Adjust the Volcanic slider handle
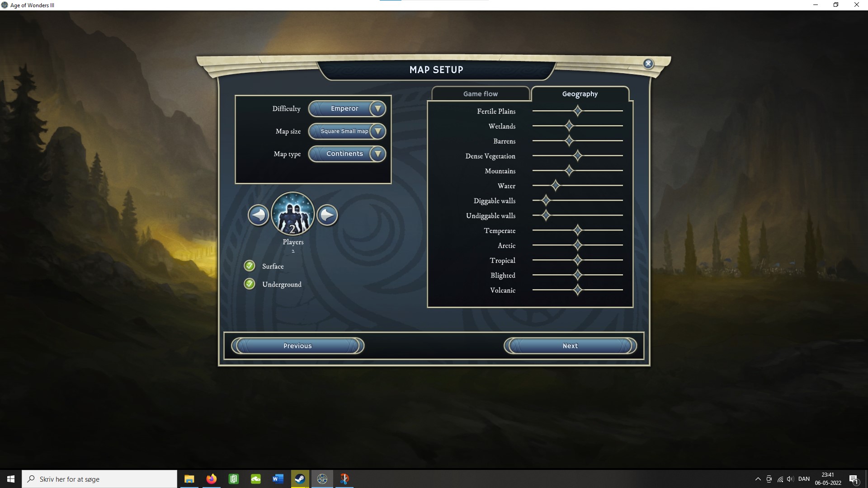This screenshot has width=868, height=488. 577,290
